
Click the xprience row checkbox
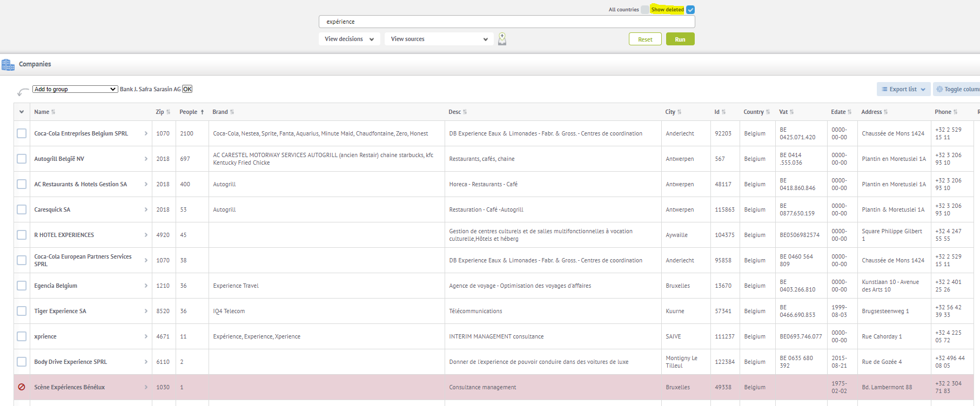tap(22, 336)
